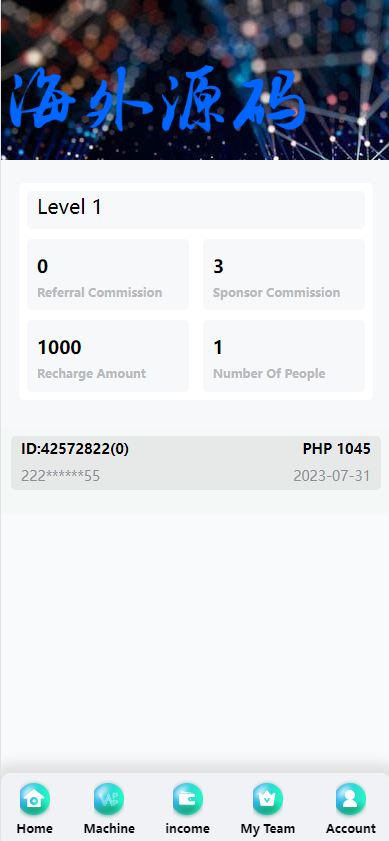Click member ID:42572822(0) entry

(75, 449)
